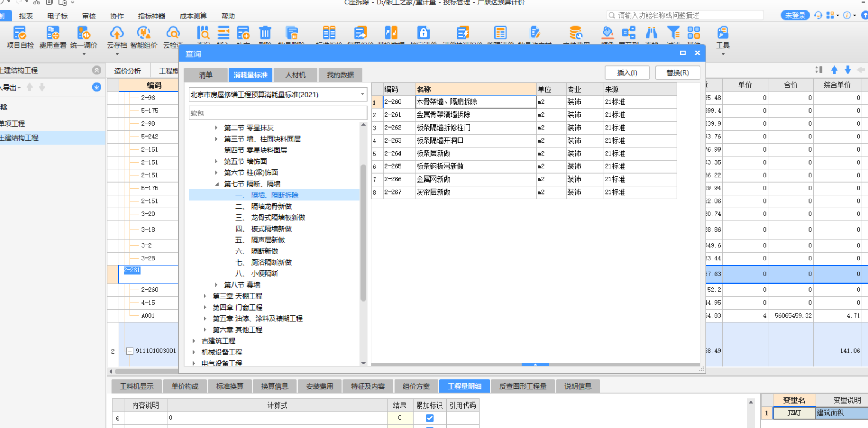
Task: Expand the 第三章 天棚工程 tree node
Action: tap(205, 296)
